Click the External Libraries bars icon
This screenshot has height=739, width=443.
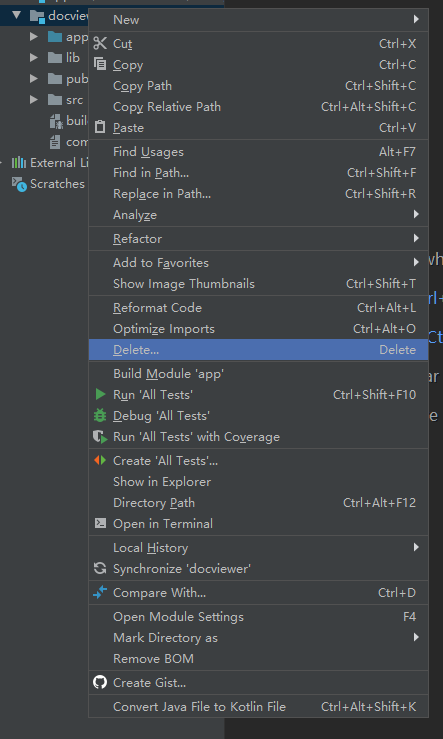[x=19, y=163]
